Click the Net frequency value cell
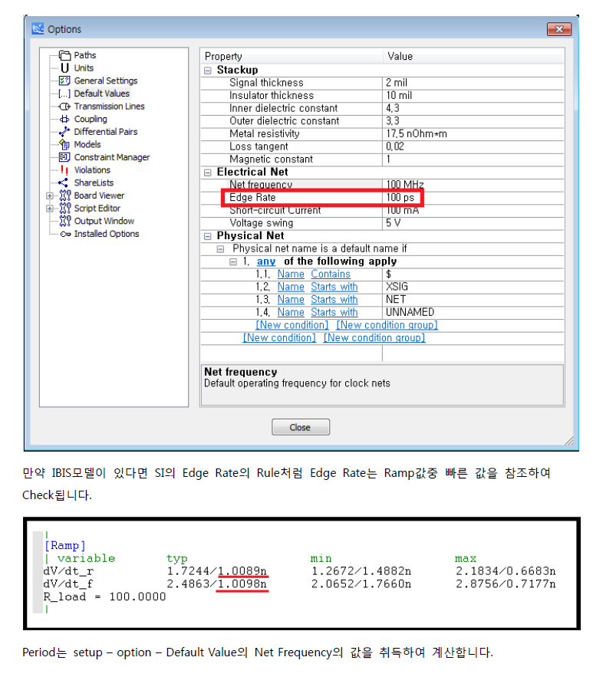This screenshot has height=677, width=616. point(405,185)
